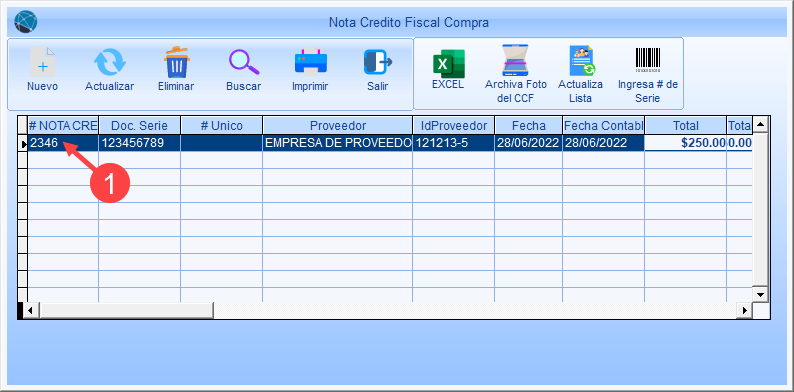
Task: Open Buscar with the magnifying glass icon
Action: (244, 62)
